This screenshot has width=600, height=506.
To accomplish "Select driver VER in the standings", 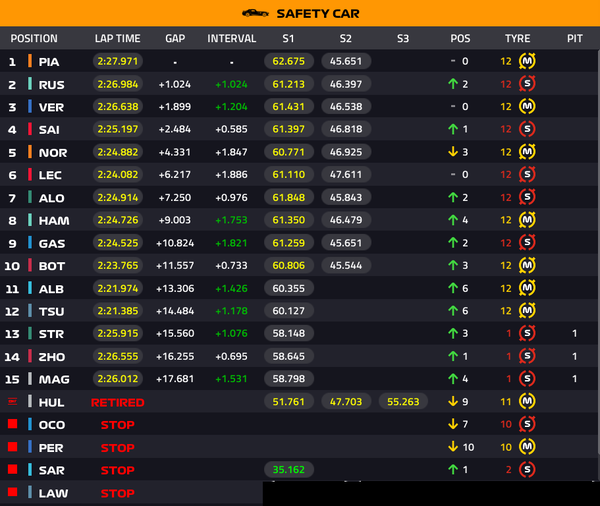I will (x=51, y=107).
